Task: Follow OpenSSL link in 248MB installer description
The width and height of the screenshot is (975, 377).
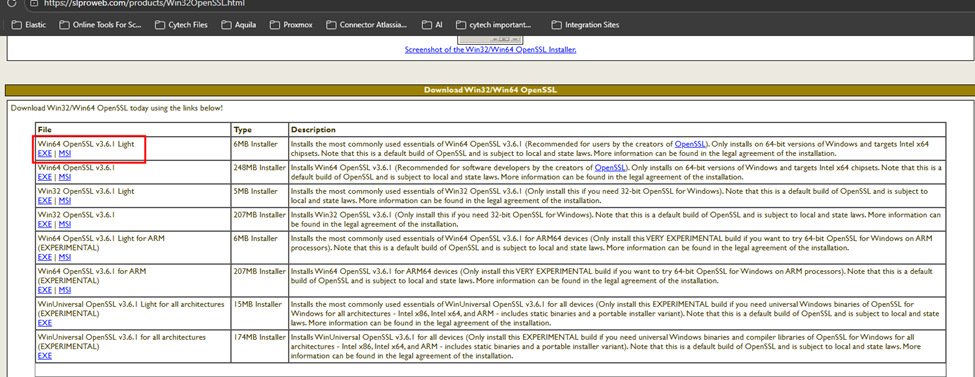Action: [x=611, y=167]
